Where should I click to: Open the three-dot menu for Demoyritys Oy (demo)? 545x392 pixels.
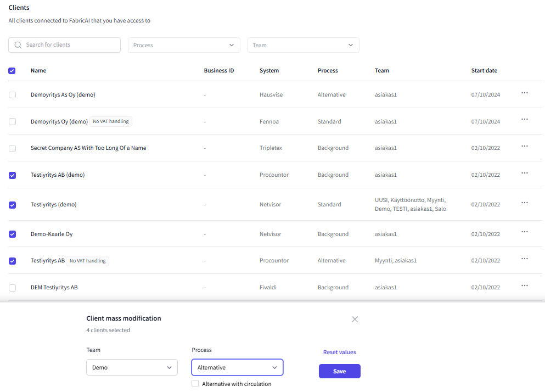click(x=524, y=120)
